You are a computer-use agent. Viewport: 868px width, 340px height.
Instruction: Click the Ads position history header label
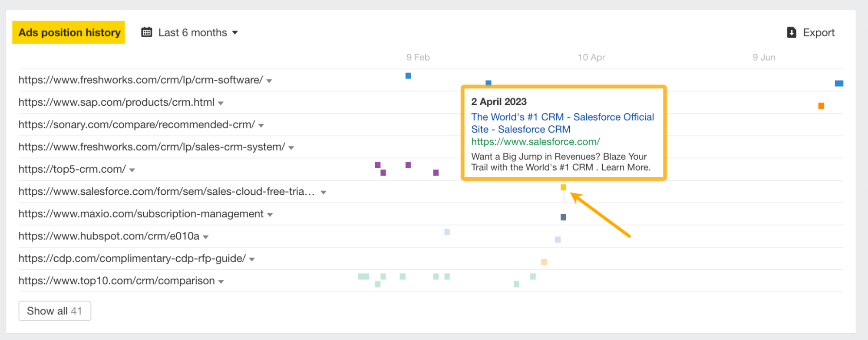pos(69,32)
